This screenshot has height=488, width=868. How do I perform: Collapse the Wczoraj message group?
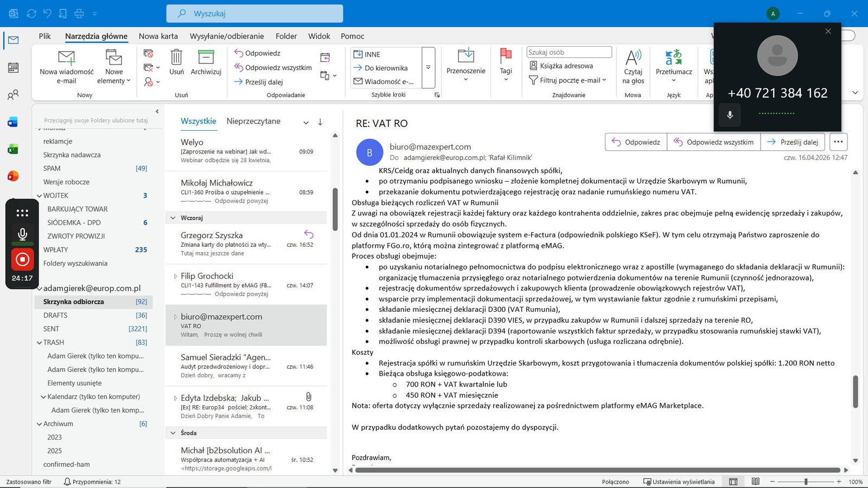tap(173, 218)
